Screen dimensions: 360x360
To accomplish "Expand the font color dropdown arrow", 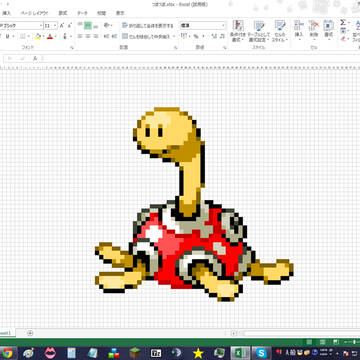I will coord(56,36).
